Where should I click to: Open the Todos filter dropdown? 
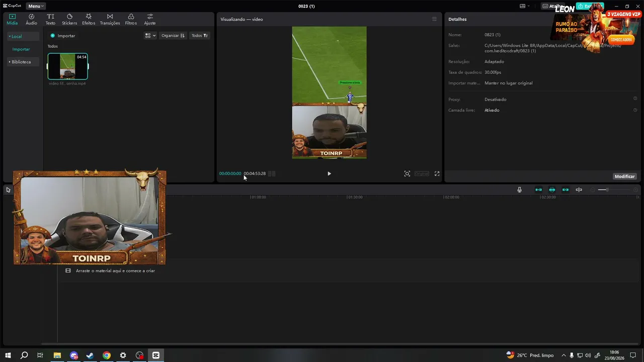click(200, 36)
